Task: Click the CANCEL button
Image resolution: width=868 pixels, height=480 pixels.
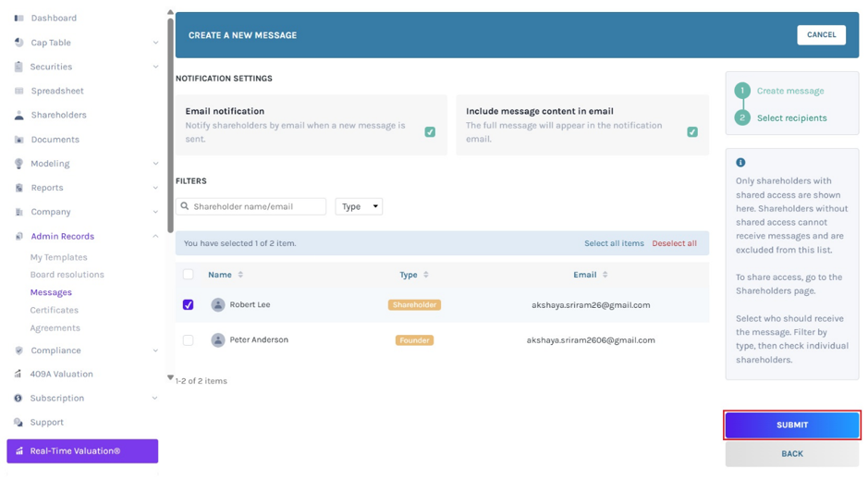Action: [822, 35]
